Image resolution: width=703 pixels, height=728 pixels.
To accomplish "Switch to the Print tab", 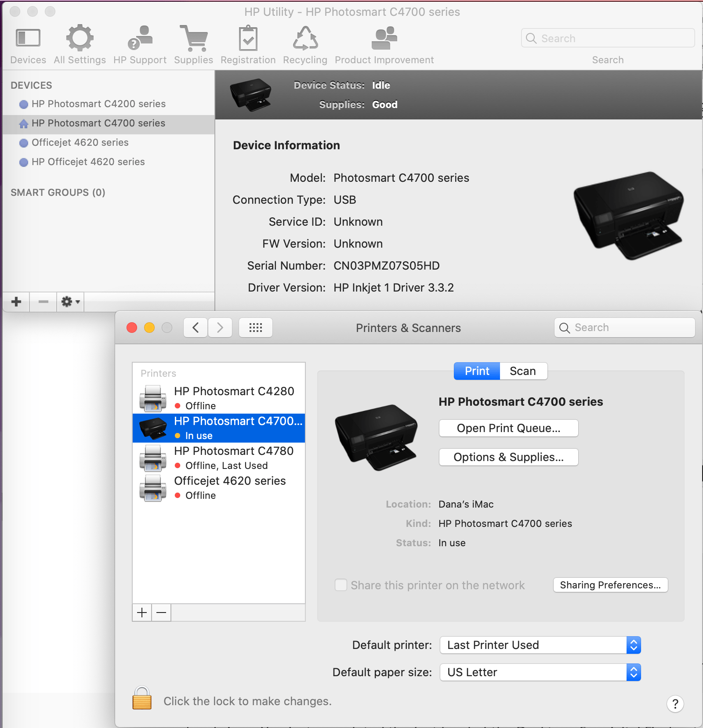I will 477,371.
